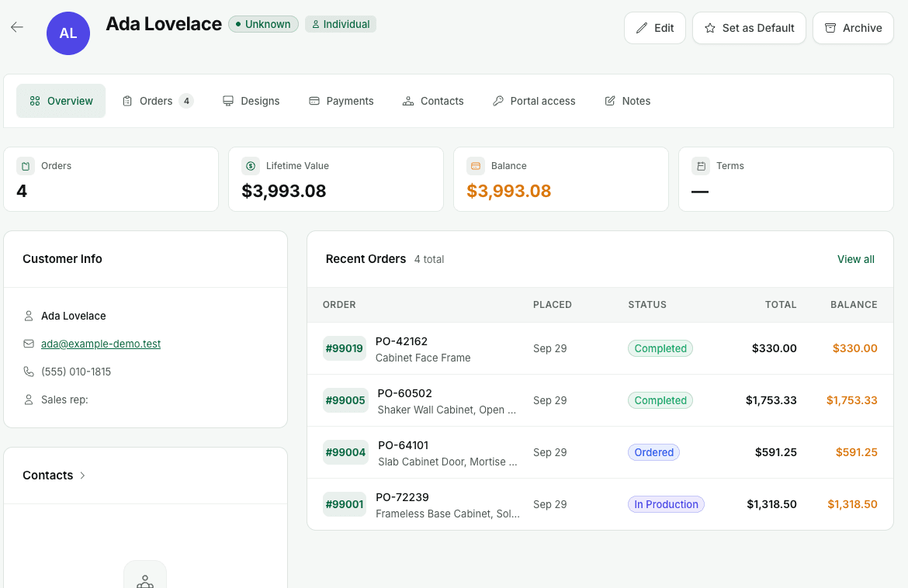Click PO-72239 order text
The image size is (908, 588).
click(x=403, y=498)
